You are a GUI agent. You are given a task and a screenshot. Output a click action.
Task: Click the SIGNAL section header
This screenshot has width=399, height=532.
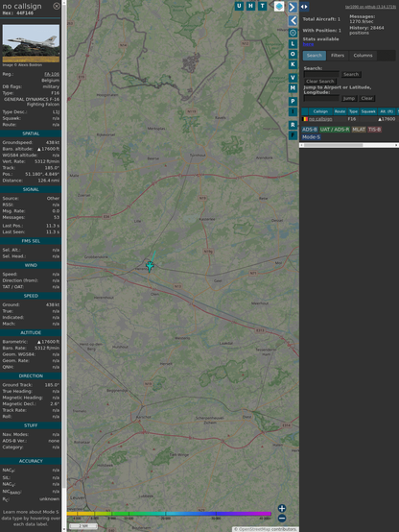point(31,189)
